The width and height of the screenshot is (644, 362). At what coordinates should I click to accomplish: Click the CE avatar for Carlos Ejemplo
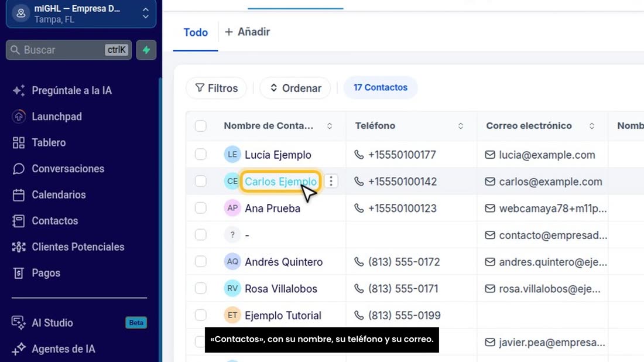click(x=232, y=181)
